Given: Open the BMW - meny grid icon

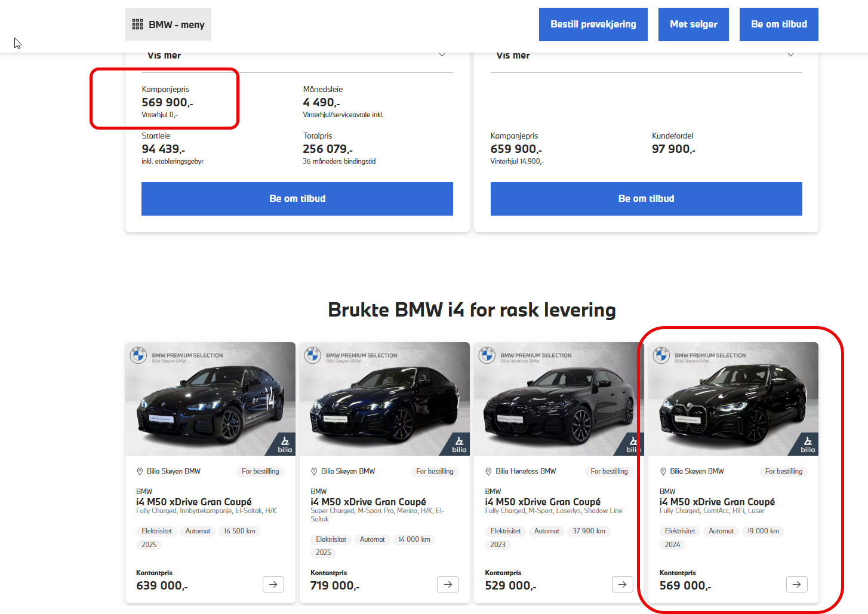Looking at the screenshot, I should coord(137,24).
